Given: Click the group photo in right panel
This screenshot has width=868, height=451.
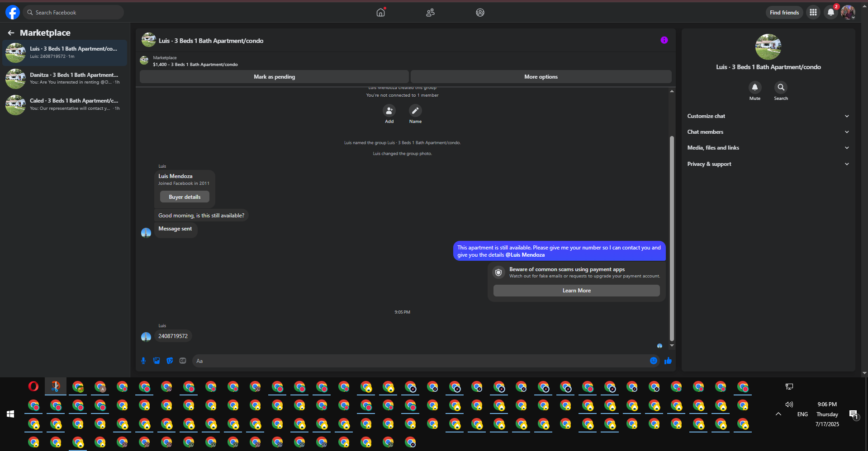Looking at the screenshot, I should click(768, 47).
